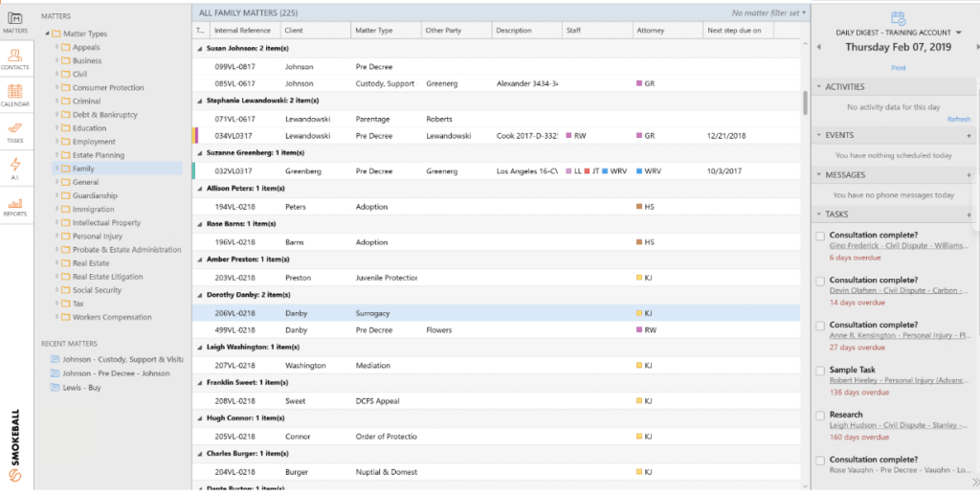Open the A.I. section icon
The width and height of the screenshot is (980, 497).
coord(15,165)
